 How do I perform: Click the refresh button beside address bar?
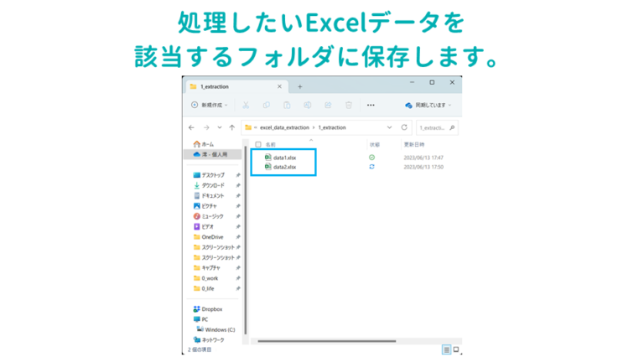click(x=404, y=127)
